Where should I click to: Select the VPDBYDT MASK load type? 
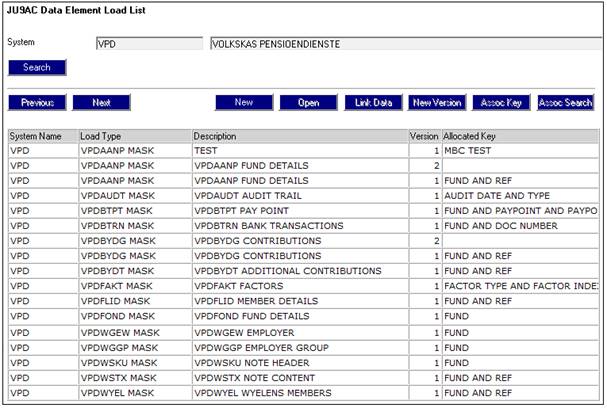(135, 271)
